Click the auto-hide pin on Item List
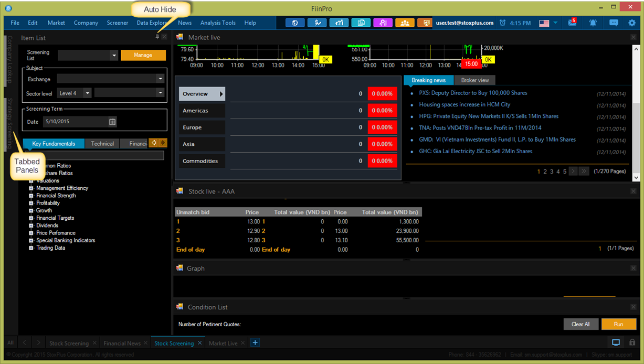 [157, 37]
